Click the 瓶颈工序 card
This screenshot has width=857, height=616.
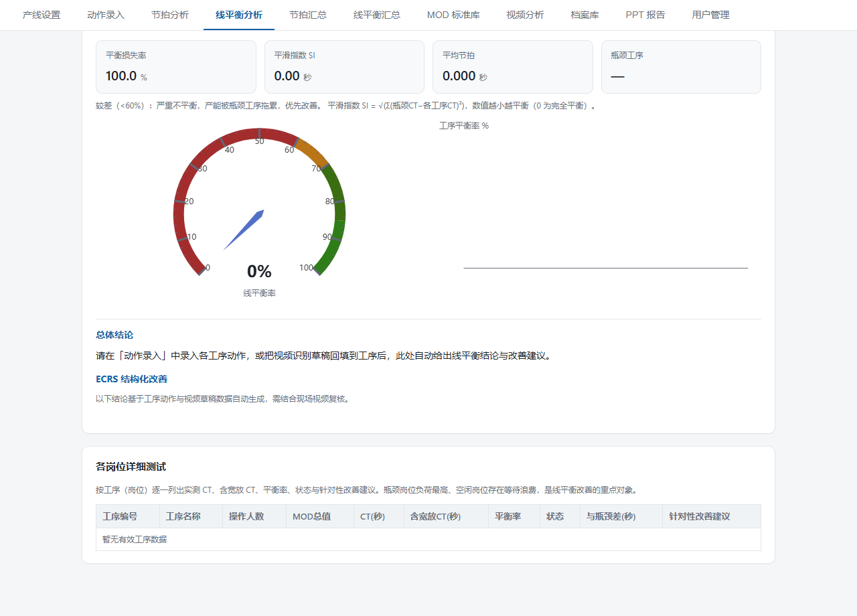tap(681, 67)
